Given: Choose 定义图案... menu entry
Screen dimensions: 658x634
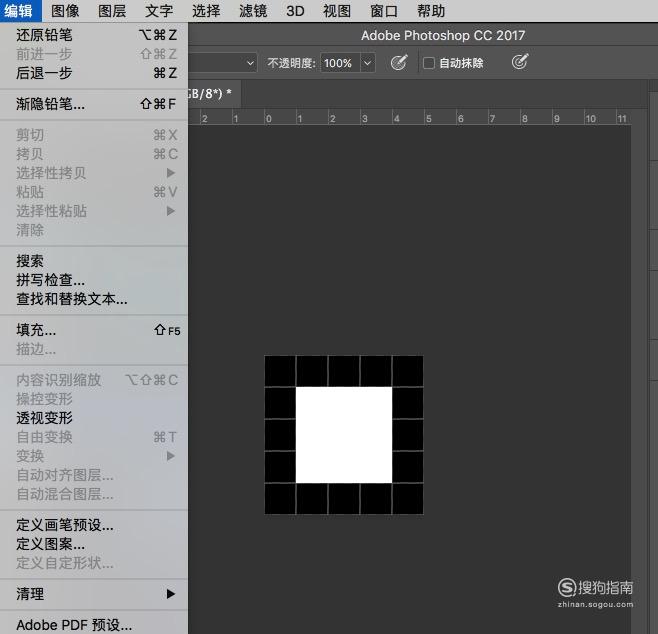Looking at the screenshot, I should point(94,544).
